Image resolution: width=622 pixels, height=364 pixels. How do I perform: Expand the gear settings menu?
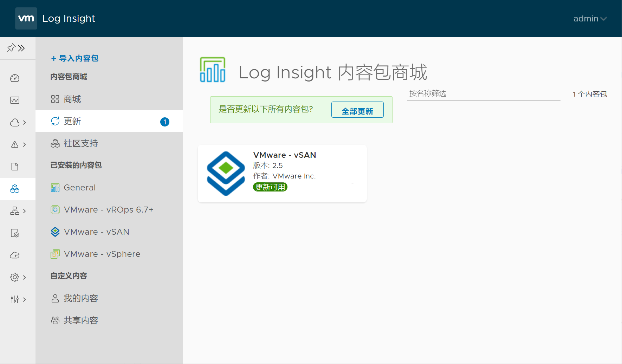point(18,278)
